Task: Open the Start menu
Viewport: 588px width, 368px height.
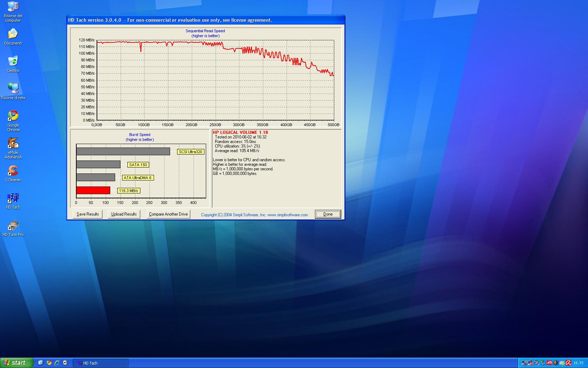Action: [16, 363]
